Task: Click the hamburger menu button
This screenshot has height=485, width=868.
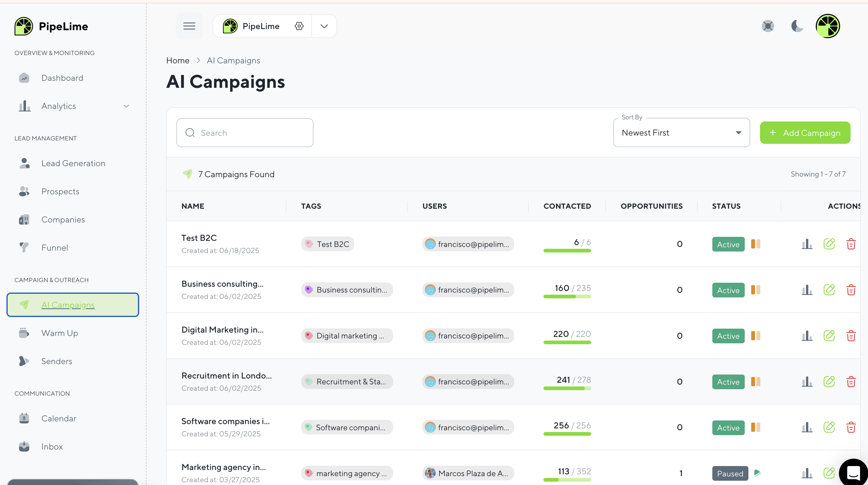Action: [x=189, y=26]
